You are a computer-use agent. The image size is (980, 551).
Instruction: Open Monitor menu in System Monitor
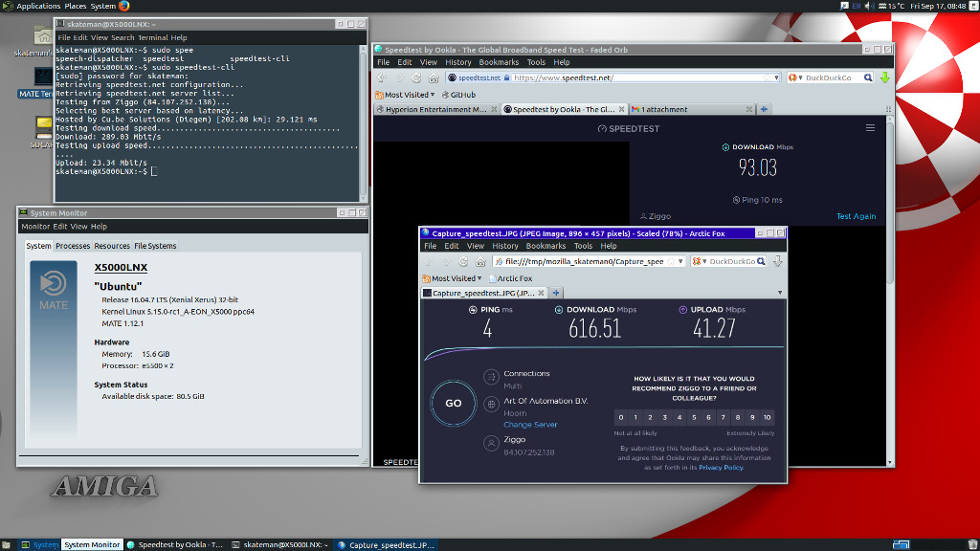pos(35,226)
